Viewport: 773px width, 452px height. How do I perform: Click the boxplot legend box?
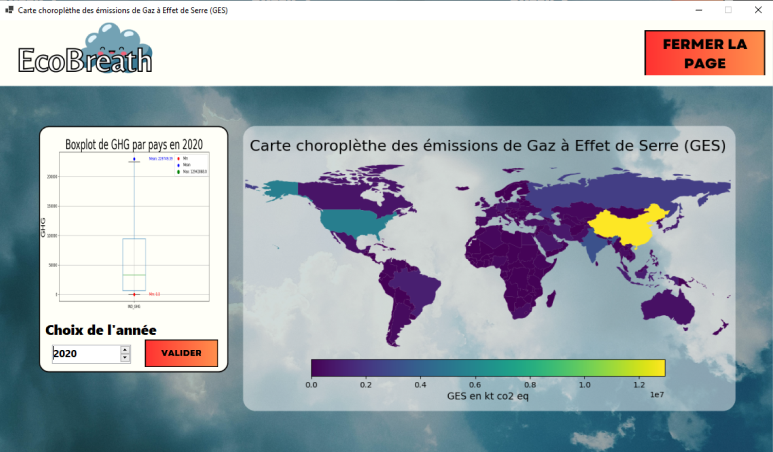(x=192, y=165)
